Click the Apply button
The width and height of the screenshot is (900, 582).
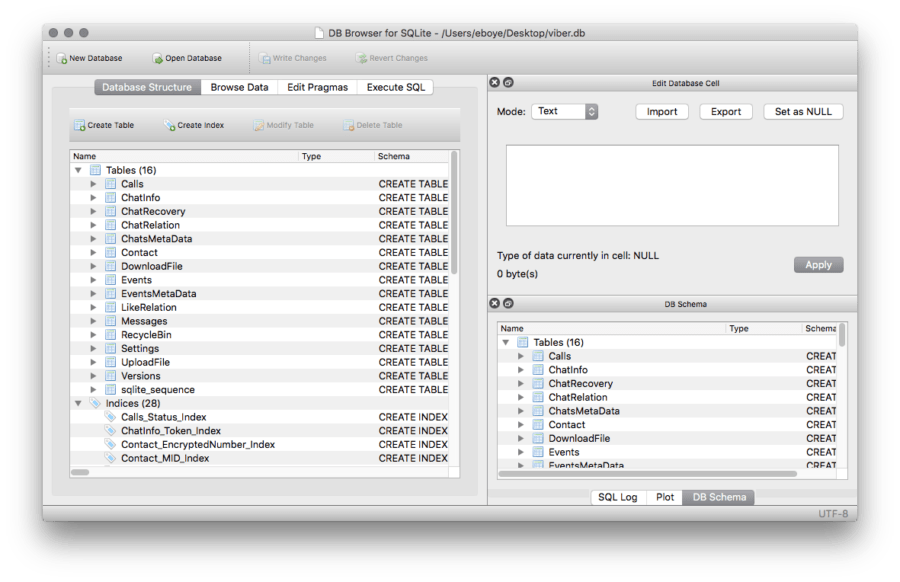[818, 265]
